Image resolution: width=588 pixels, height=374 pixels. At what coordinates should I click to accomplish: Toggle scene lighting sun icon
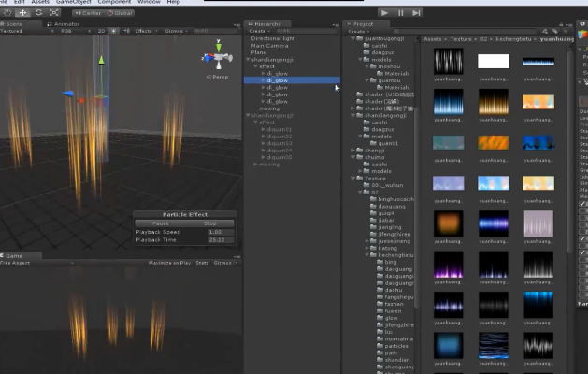[x=114, y=31]
